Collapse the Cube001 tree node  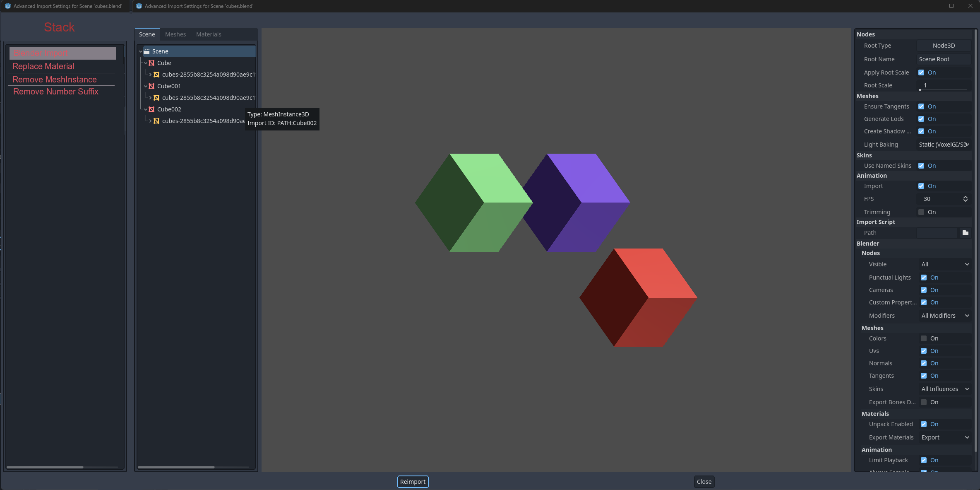(x=146, y=86)
